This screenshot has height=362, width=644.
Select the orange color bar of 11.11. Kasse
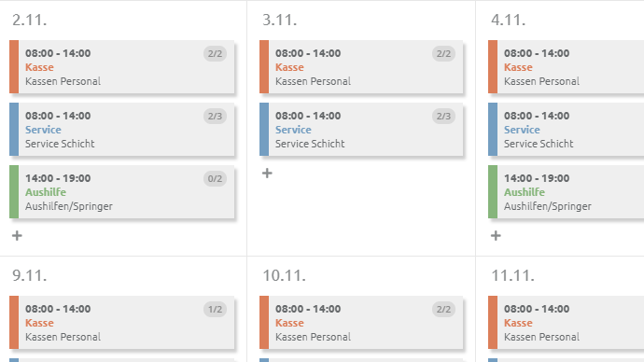coord(493,323)
